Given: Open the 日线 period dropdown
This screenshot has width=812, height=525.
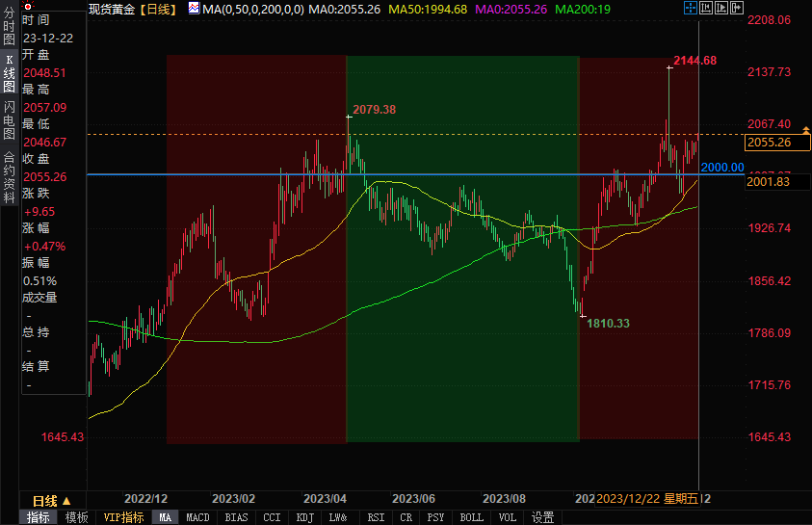Looking at the screenshot, I should (52, 501).
